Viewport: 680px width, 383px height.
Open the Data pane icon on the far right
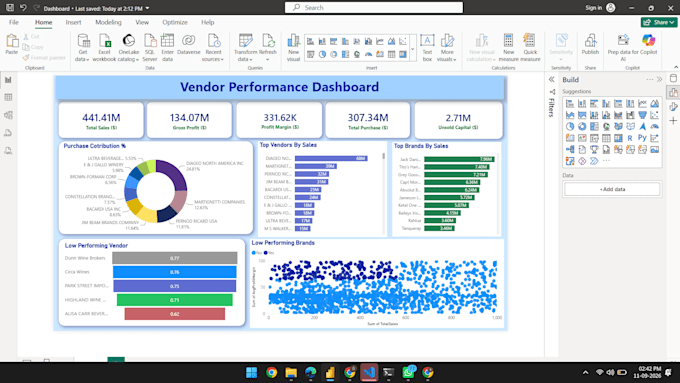point(673,79)
